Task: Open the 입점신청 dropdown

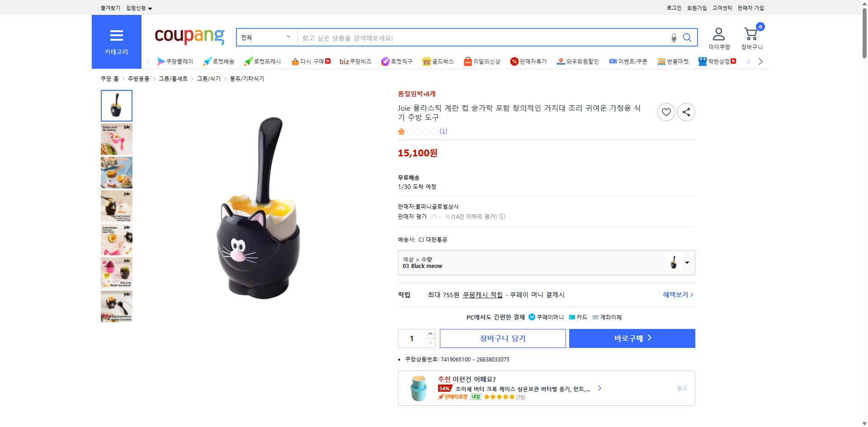Action: pos(138,8)
